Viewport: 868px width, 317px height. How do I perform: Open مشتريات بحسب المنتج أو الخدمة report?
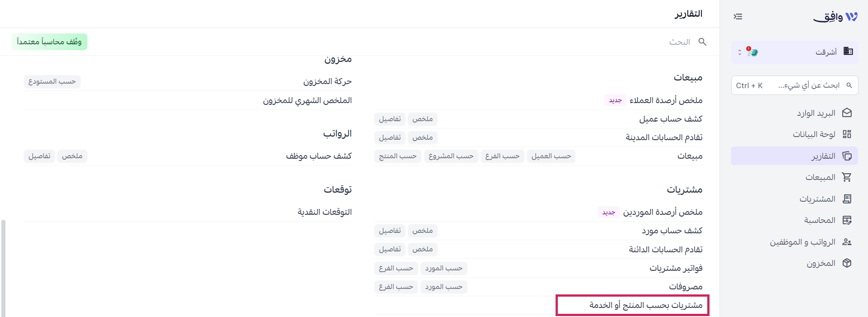click(646, 305)
